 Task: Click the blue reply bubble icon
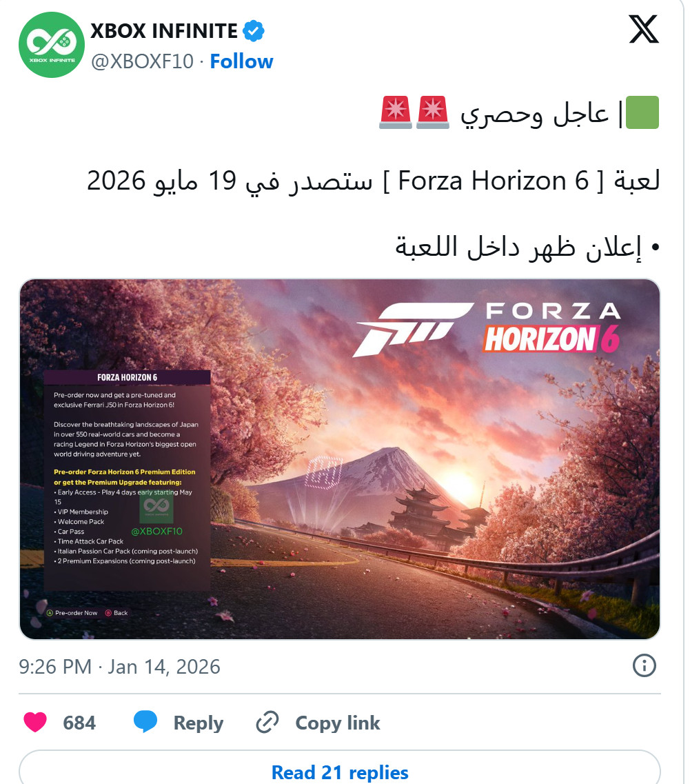pyautogui.click(x=145, y=722)
